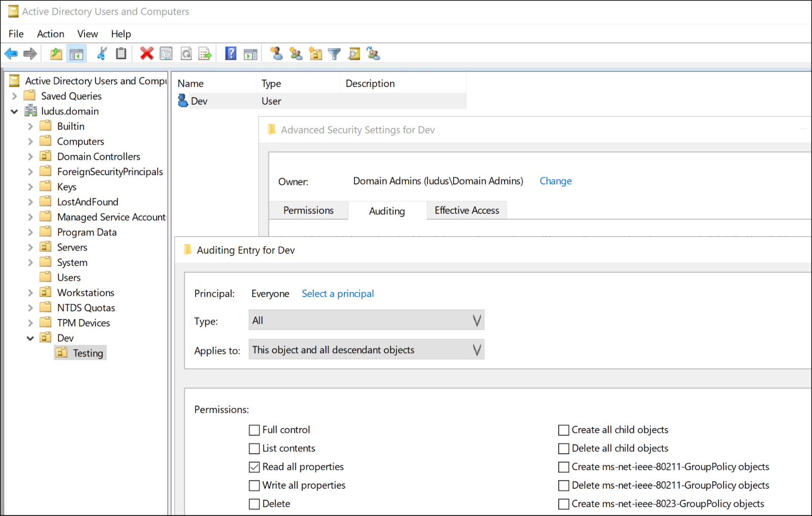Collapse the ludus.domain tree node
Viewport: 812px width, 516px height.
14,111
